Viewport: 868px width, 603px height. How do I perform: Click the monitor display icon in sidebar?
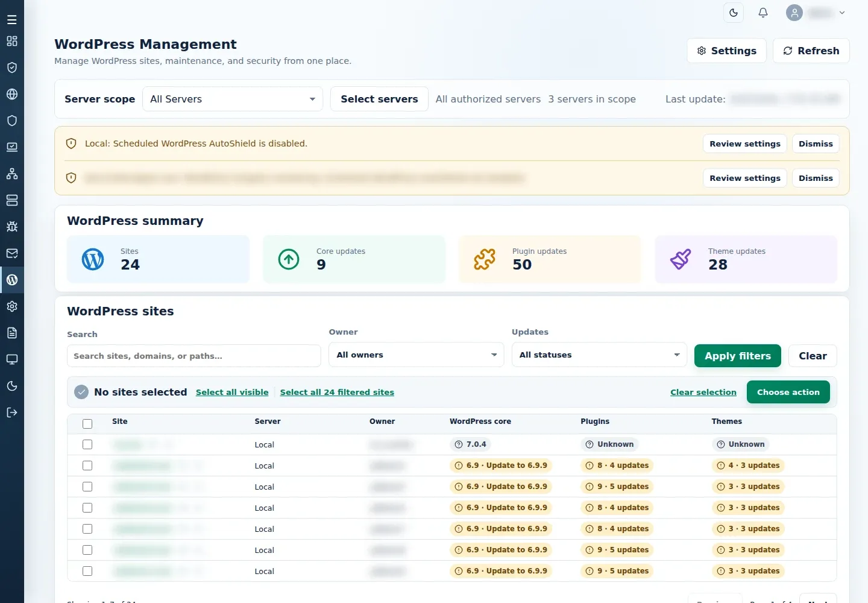click(x=12, y=359)
